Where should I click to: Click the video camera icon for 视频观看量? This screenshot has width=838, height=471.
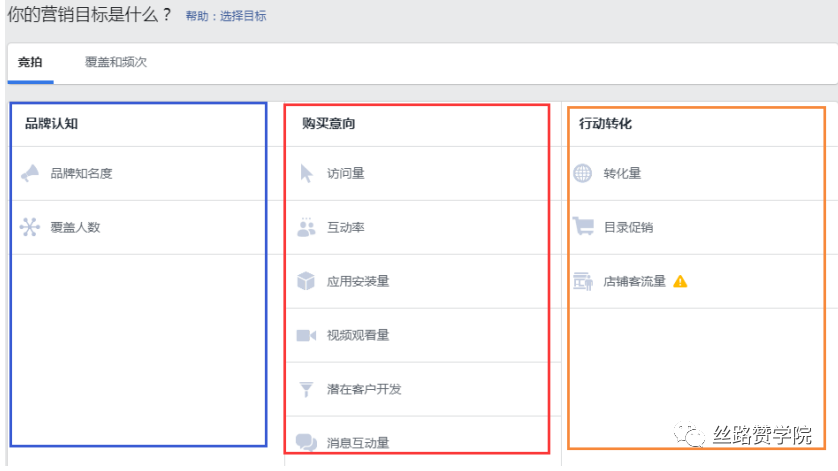pyautogui.click(x=306, y=335)
